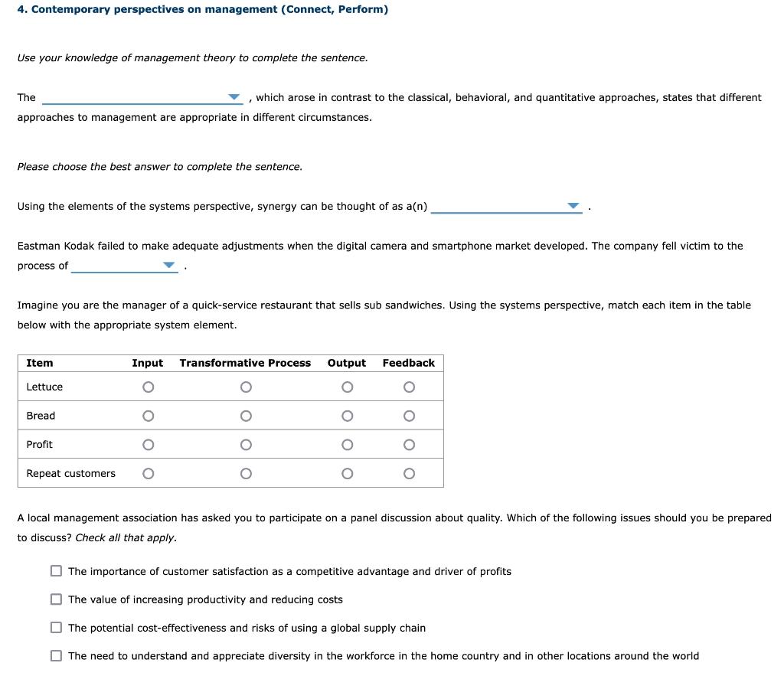Select Feedback radio button for Profit
This screenshot has height=676, width=784.
click(x=408, y=444)
